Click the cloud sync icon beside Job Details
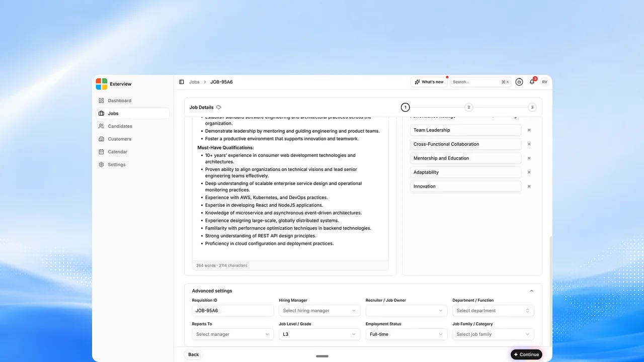This screenshot has height=362, width=644. coord(219,108)
